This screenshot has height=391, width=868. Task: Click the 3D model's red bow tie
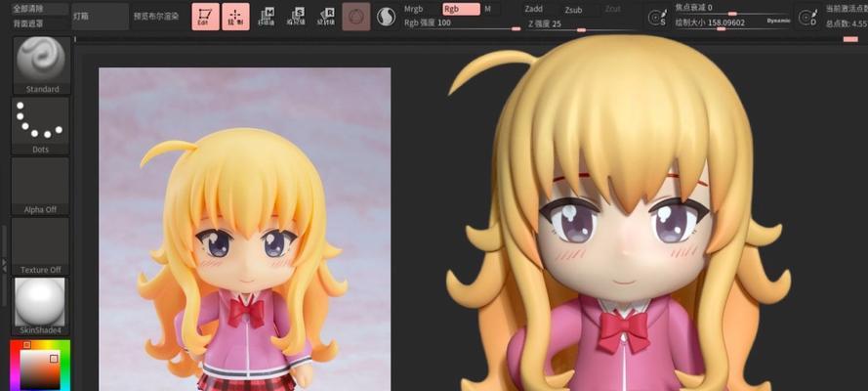[x=623, y=330]
